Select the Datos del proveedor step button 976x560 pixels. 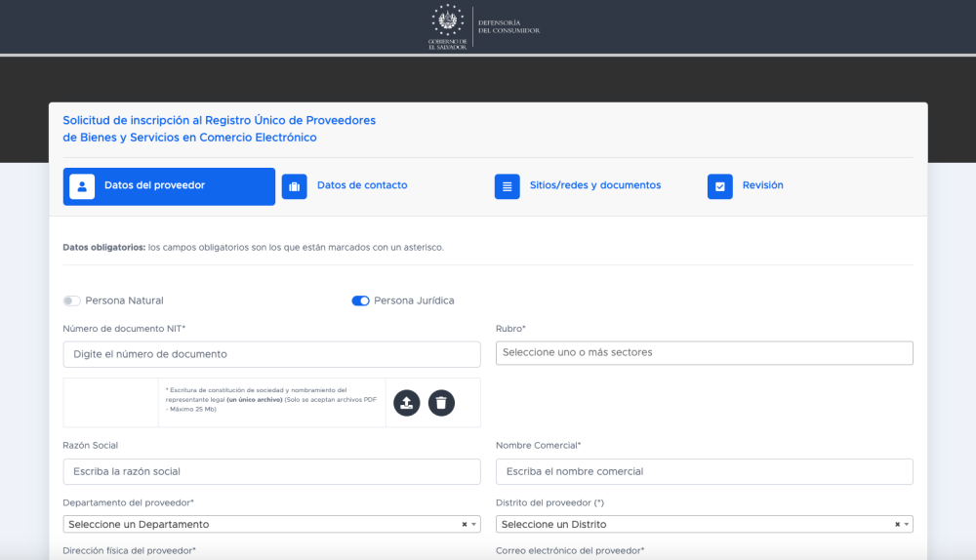169,186
